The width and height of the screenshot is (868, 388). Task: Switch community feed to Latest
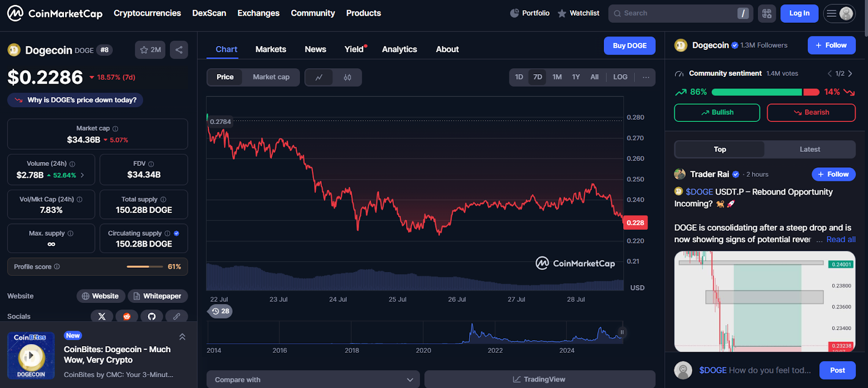click(x=810, y=150)
